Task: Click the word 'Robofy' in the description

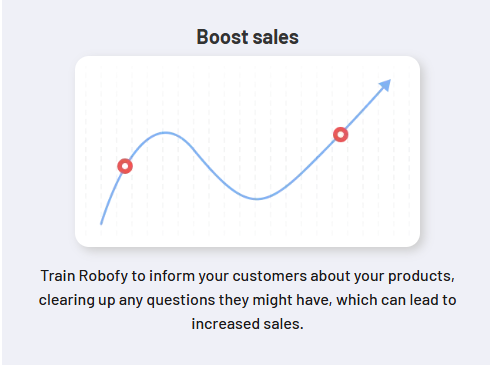Action: [x=103, y=276]
